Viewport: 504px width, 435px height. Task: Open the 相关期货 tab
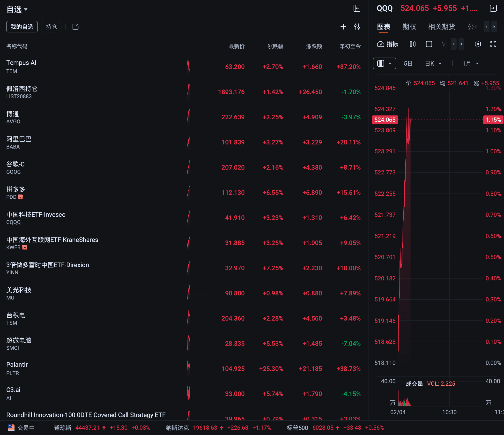442,27
